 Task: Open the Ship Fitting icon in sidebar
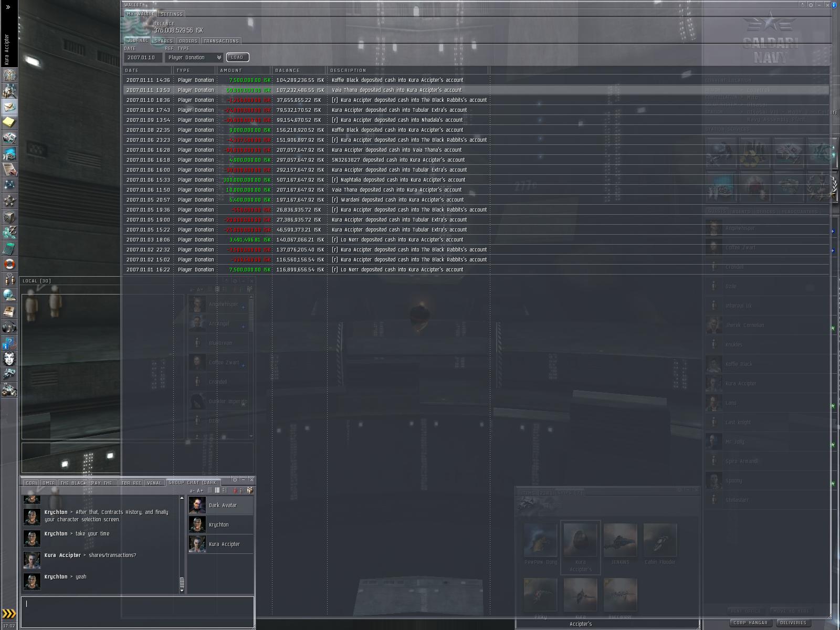pyautogui.click(x=9, y=374)
